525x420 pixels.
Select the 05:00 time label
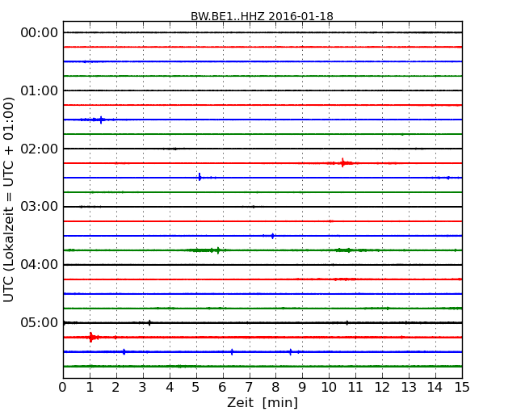pos(40,322)
